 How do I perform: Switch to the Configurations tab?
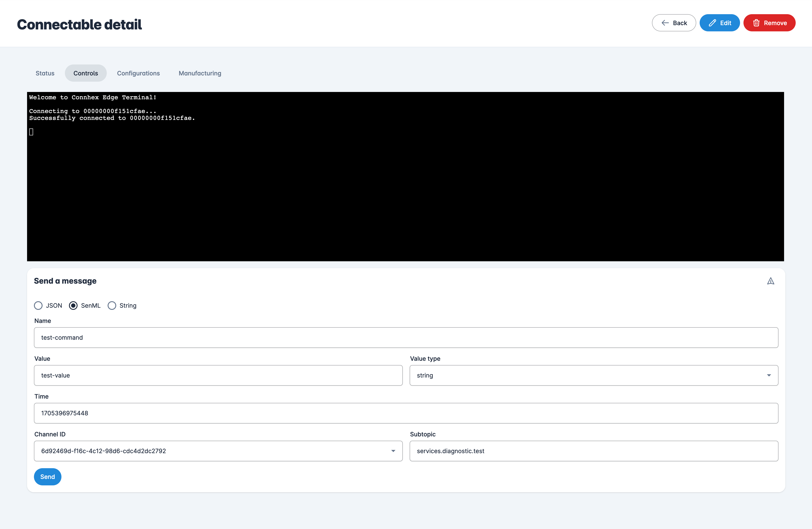139,73
